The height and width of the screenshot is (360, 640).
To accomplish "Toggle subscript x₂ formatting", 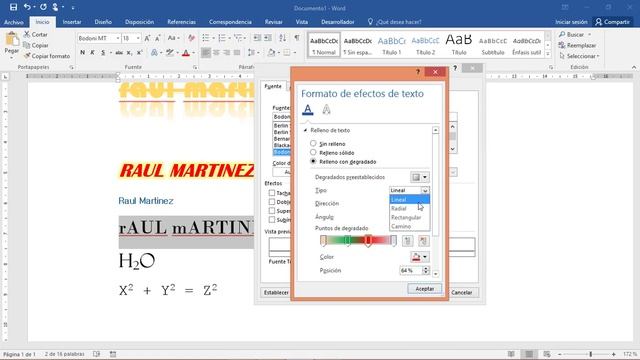I will coord(129,53).
